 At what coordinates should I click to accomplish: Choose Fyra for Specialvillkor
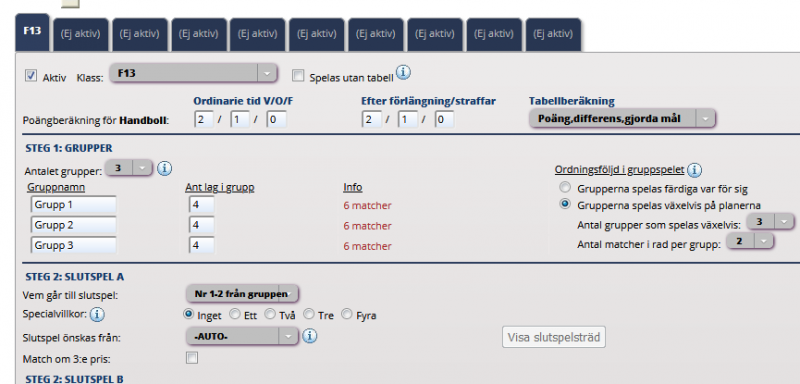[347, 314]
